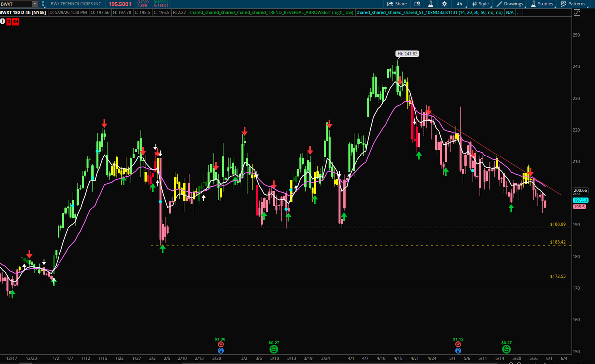Image resolution: width=595 pixels, height=364 pixels.
Task: Click the ask value A: 196.01
Action: pyautogui.click(x=161, y=6)
